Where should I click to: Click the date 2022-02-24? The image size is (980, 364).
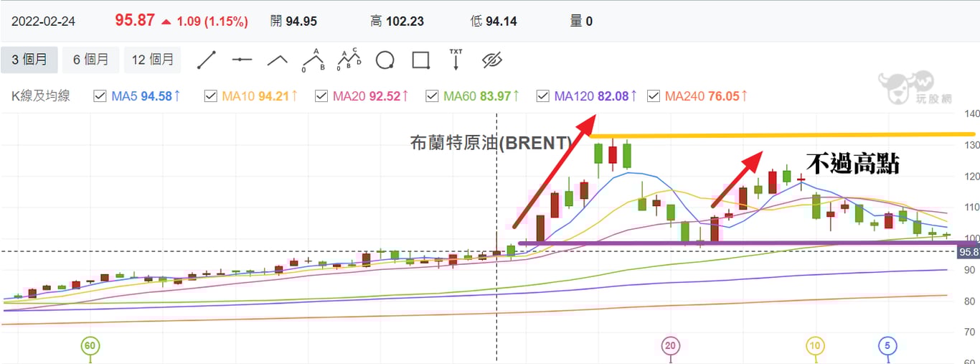(x=42, y=21)
